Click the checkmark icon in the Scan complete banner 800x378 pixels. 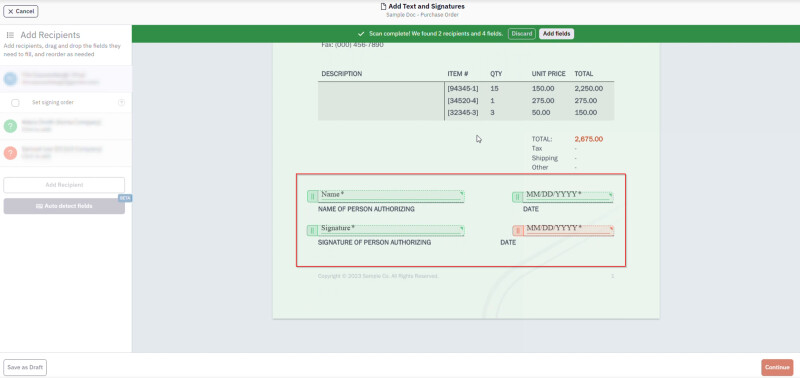[x=361, y=34]
